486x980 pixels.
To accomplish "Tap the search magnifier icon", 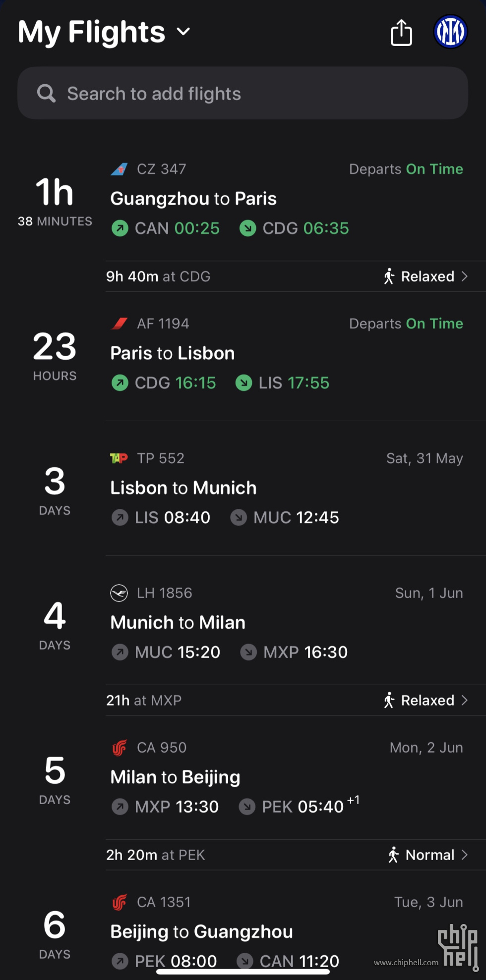I will 46,93.
